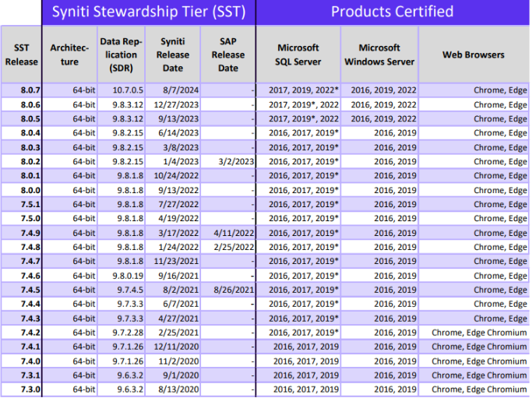Select the 'Syniti Stewardship Tier (SST)' header banner
The image size is (532, 398).
click(149, 12)
